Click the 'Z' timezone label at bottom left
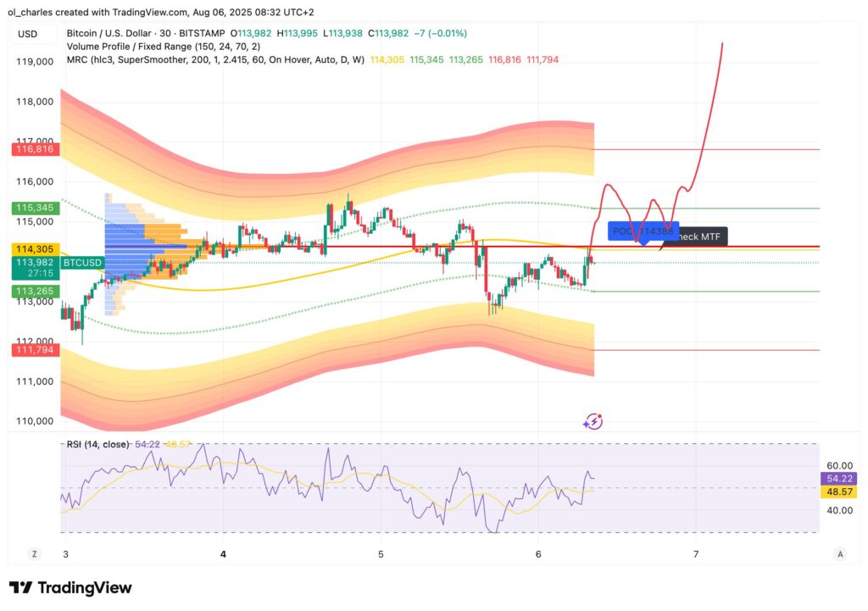Viewport: 868px width, 611px height. [34, 553]
